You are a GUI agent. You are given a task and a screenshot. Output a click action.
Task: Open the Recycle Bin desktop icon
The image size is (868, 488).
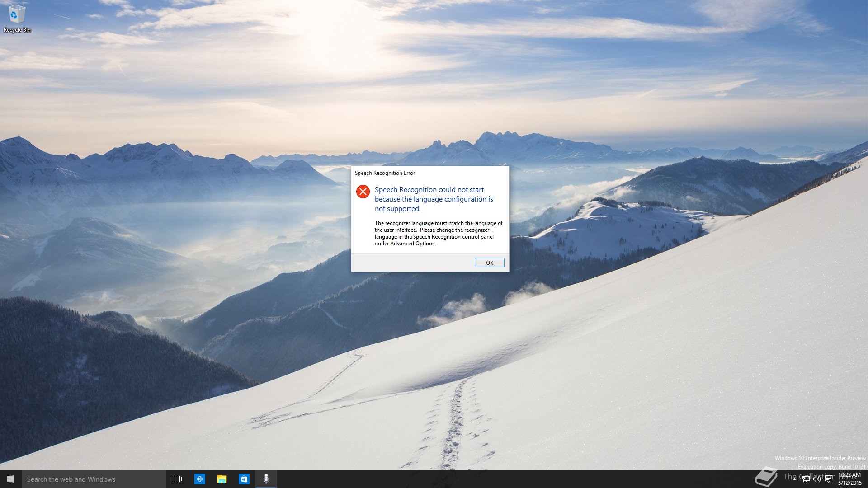click(x=17, y=19)
